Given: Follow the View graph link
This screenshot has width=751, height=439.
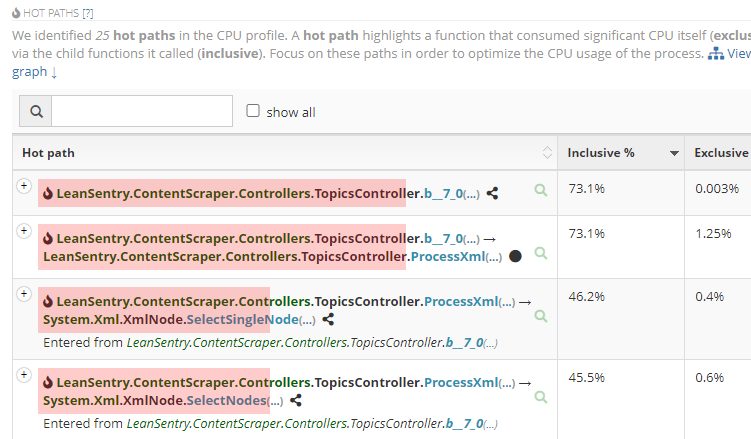Looking at the screenshot, I should coord(738,53).
